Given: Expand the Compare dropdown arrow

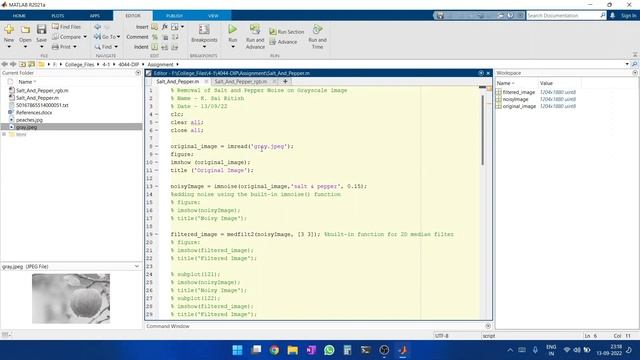Looking at the screenshot, I should pos(85,37).
